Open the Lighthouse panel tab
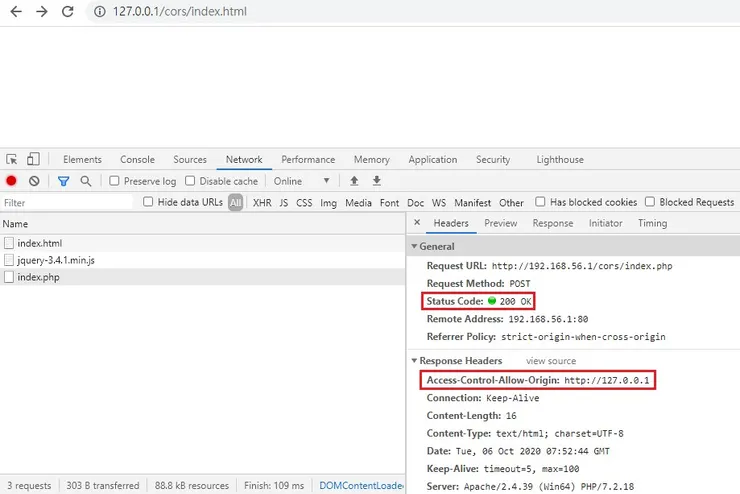 point(560,159)
